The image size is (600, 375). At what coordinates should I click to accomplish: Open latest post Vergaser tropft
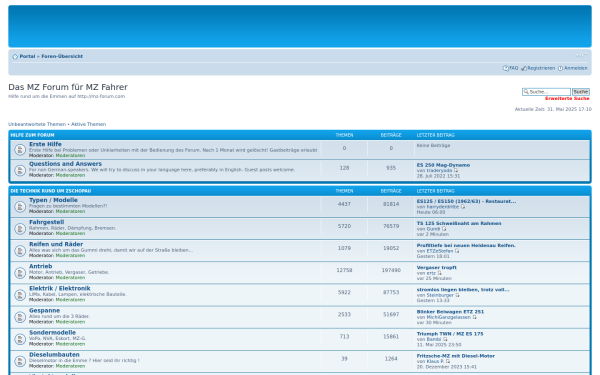[436, 268]
